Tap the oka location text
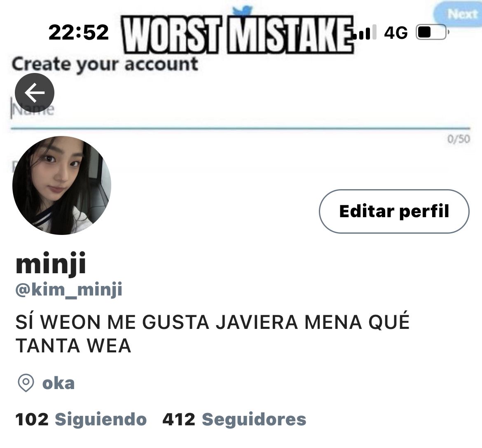This screenshot has width=482, height=448. 58,383
